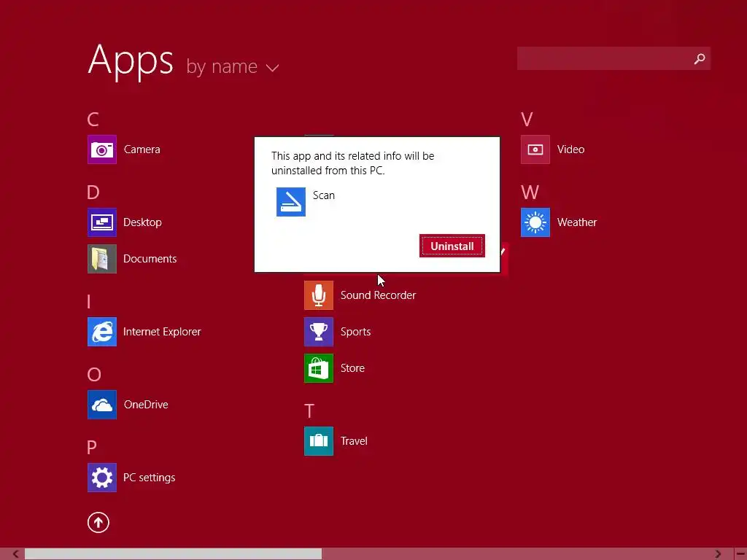Open the PC settings gear icon
Screen dimensions: 747x560
click(102, 478)
